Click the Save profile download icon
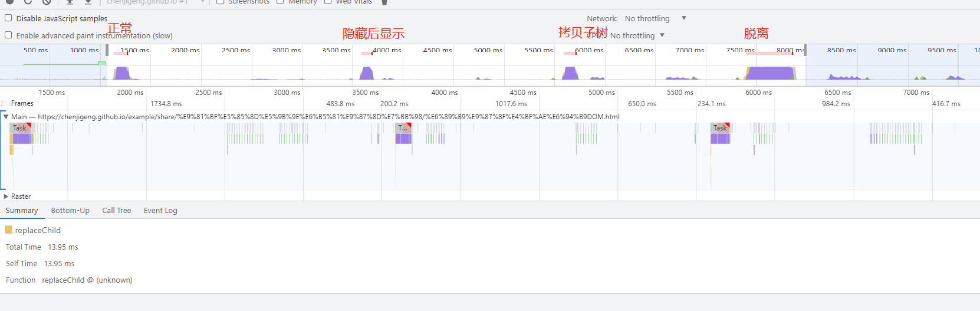This screenshot has height=311, width=980. coord(87,2)
